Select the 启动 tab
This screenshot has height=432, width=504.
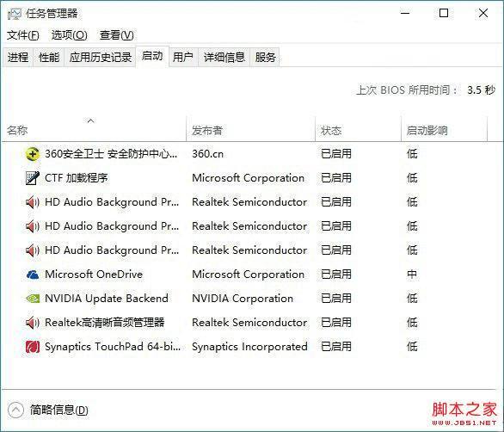[x=152, y=56]
